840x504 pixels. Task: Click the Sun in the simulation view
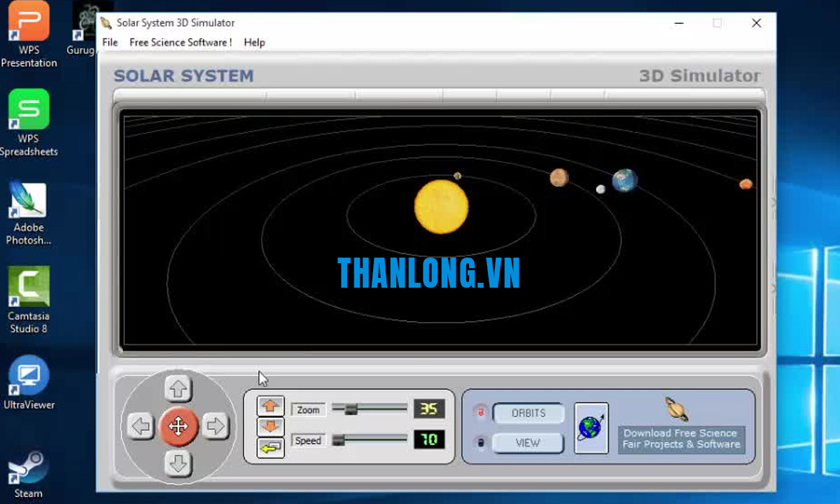click(441, 206)
